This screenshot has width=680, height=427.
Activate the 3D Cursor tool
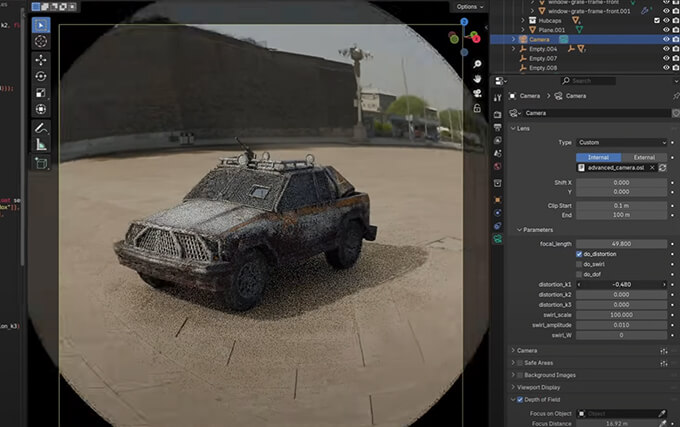pos(41,42)
